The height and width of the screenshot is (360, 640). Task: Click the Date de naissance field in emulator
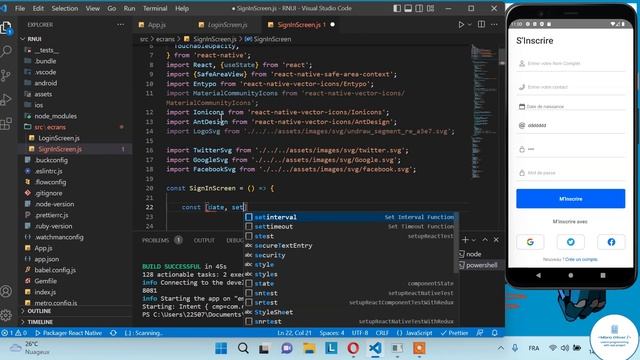pyautogui.click(x=570, y=107)
